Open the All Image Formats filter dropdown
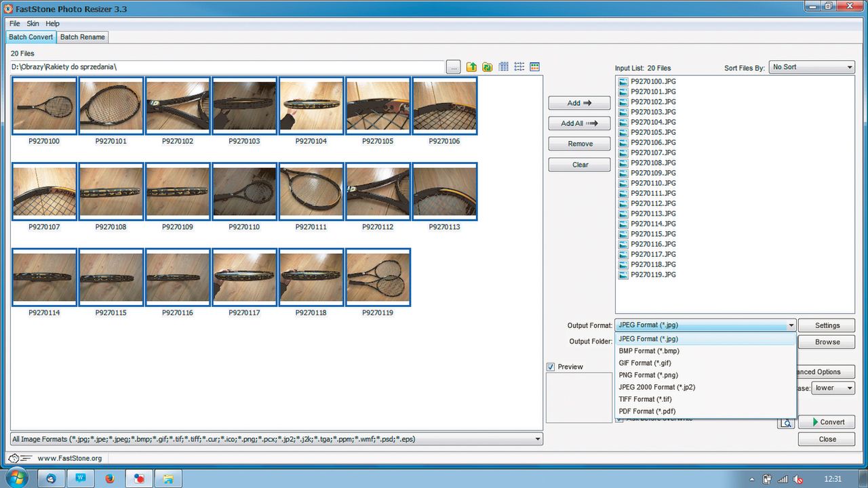Viewport: 868px width, 488px height. [x=277, y=439]
